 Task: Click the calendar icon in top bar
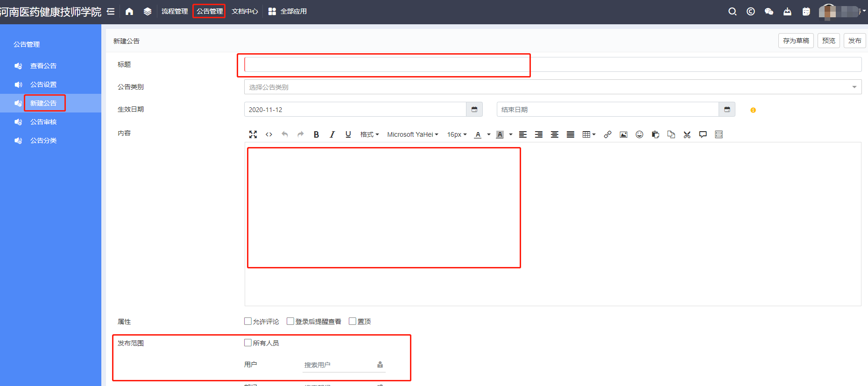tap(806, 11)
